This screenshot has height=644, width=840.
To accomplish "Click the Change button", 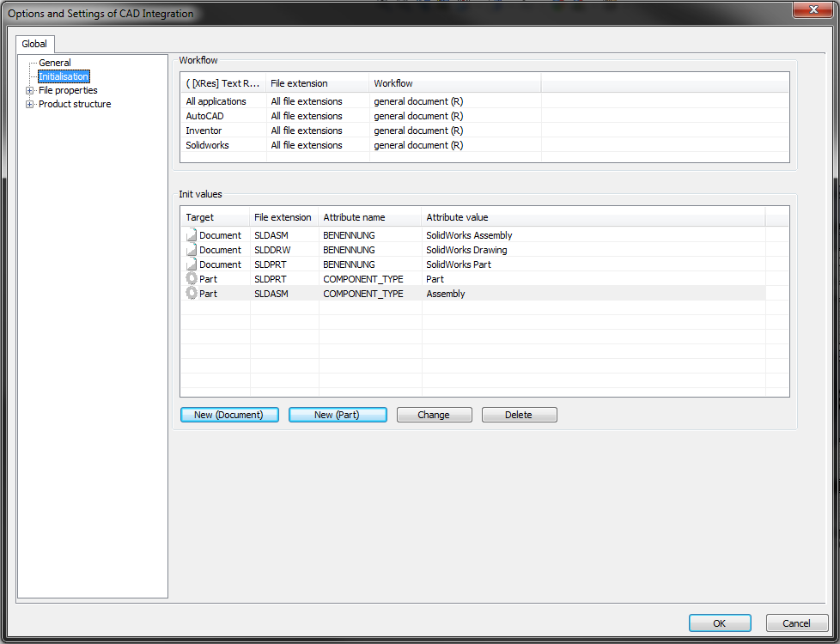I will [x=434, y=415].
